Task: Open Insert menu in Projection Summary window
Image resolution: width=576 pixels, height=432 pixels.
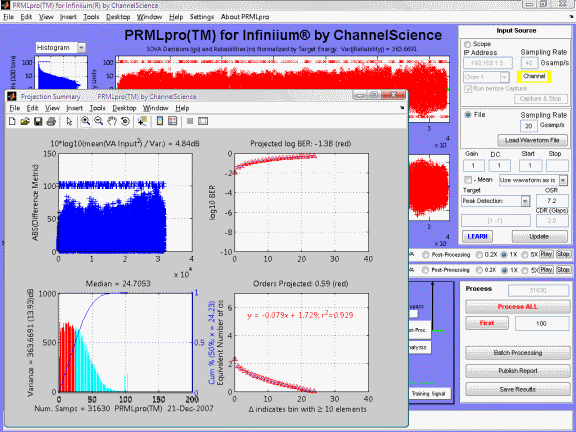Action: click(75, 108)
